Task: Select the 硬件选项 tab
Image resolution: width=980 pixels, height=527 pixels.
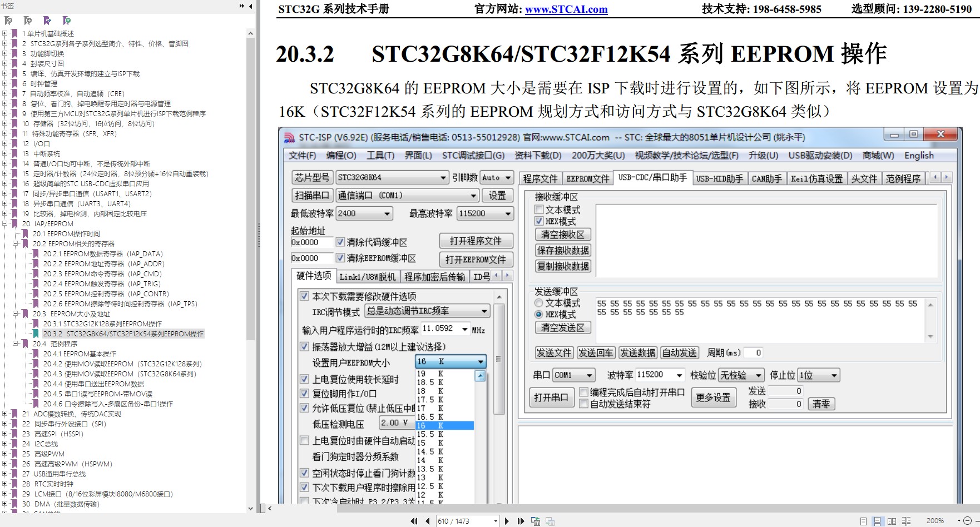Action: pos(314,276)
